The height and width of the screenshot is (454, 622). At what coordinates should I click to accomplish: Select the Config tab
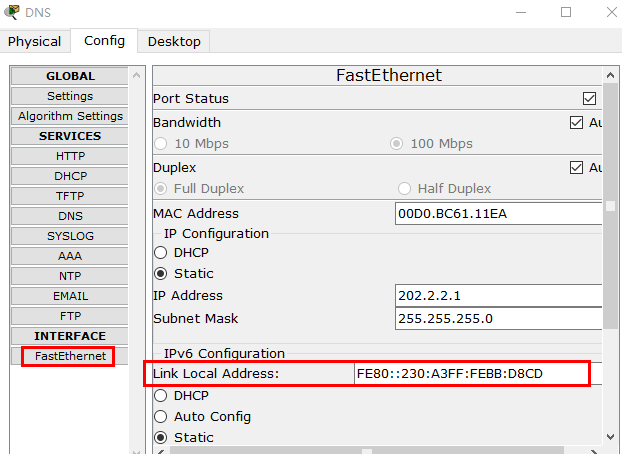(104, 41)
